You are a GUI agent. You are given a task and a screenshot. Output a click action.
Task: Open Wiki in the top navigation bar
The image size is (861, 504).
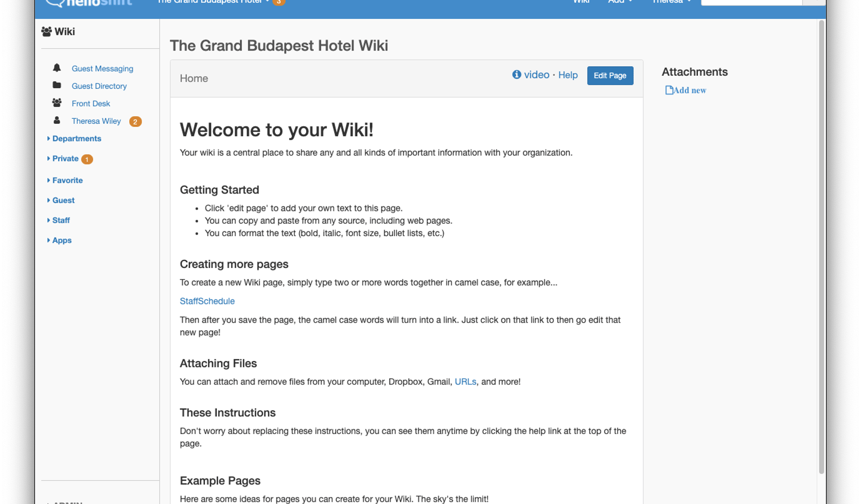click(581, 2)
